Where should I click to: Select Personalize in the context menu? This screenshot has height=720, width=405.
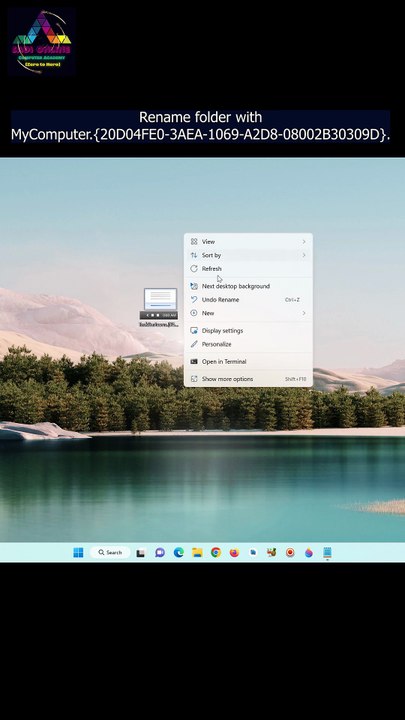tap(248, 344)
